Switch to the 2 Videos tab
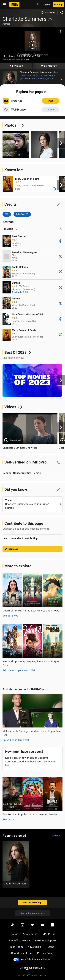The image size is (65, 980). (x=16, y=66)
